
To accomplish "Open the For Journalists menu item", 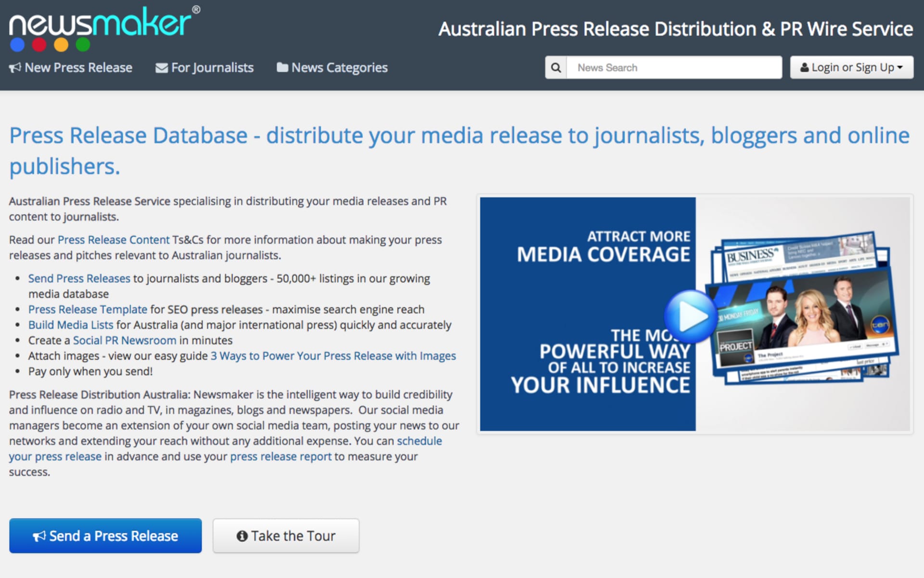I will (205, 68).
